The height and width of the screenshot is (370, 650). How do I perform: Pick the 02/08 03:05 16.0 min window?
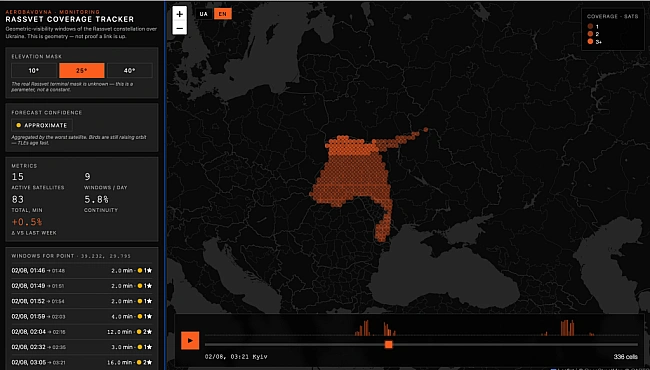pos(82,362)
